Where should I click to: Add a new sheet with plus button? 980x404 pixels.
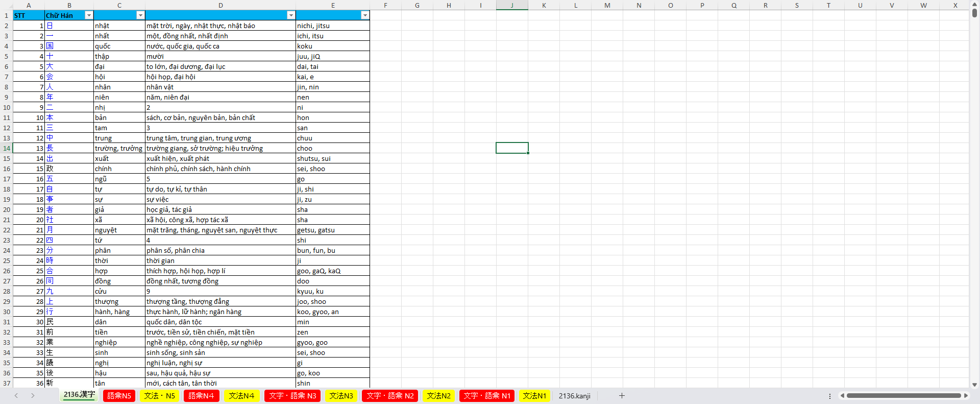pos(622,396)
